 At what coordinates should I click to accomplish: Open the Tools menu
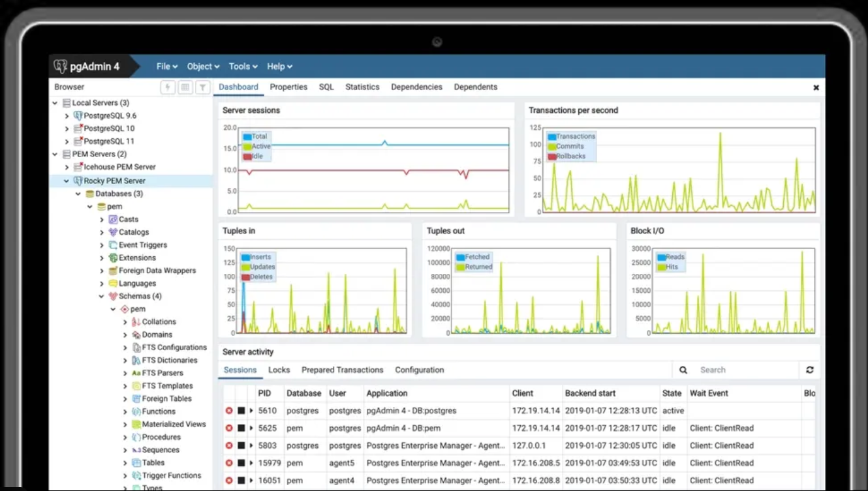coord(243,67)
